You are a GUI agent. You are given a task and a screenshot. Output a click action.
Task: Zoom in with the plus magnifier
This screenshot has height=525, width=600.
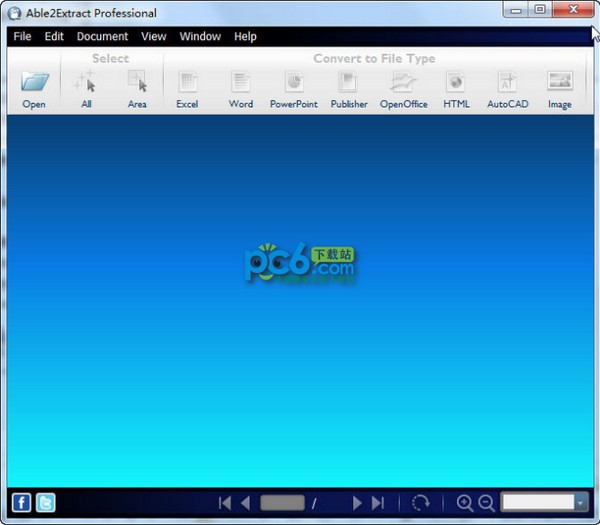(465, 503)
